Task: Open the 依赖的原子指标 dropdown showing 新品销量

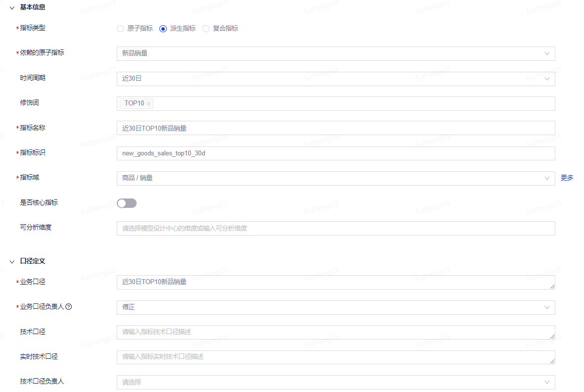Action: 336,53
